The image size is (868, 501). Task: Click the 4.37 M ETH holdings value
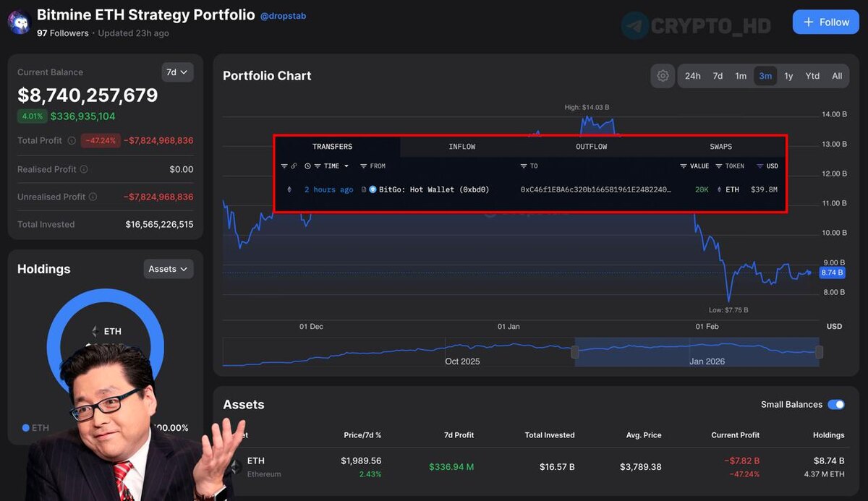coord(824,474)
